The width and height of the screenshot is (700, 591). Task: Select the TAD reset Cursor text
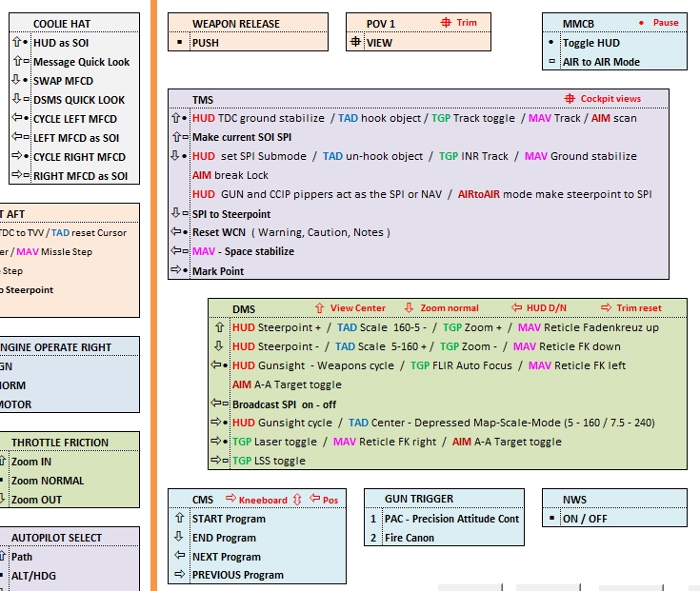pos(89,233)
